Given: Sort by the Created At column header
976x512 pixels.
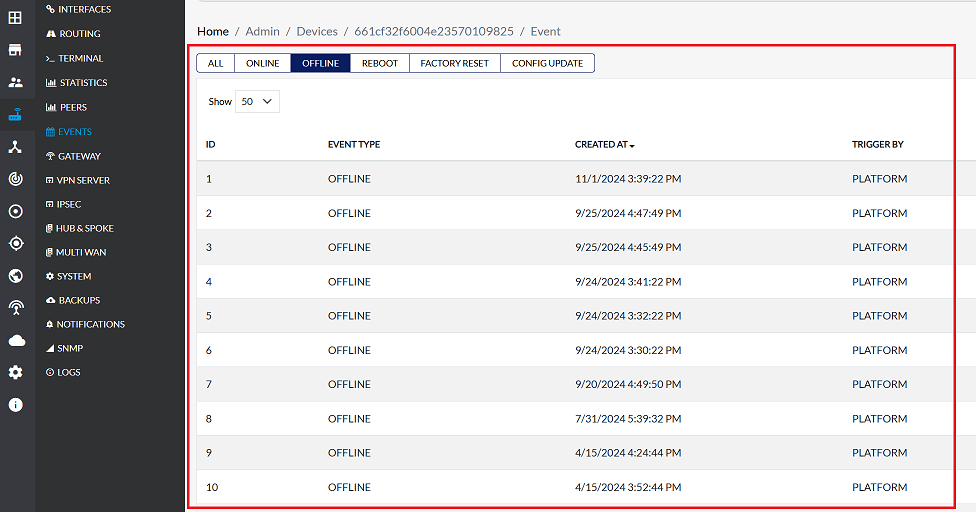Looking at the screenshot, I should (x=604, y=145).
